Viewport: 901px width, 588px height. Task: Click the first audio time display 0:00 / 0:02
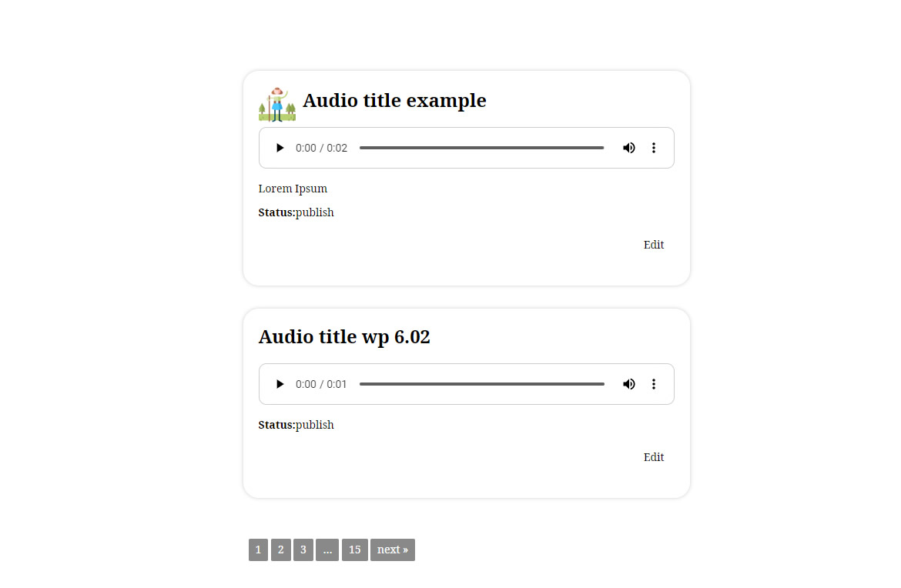(322, 148)
